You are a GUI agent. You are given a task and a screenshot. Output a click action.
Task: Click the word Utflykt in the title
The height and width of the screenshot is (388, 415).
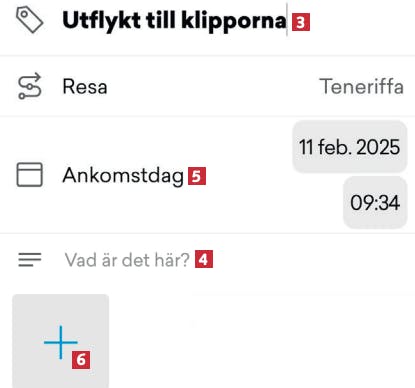tap(101, 21)
